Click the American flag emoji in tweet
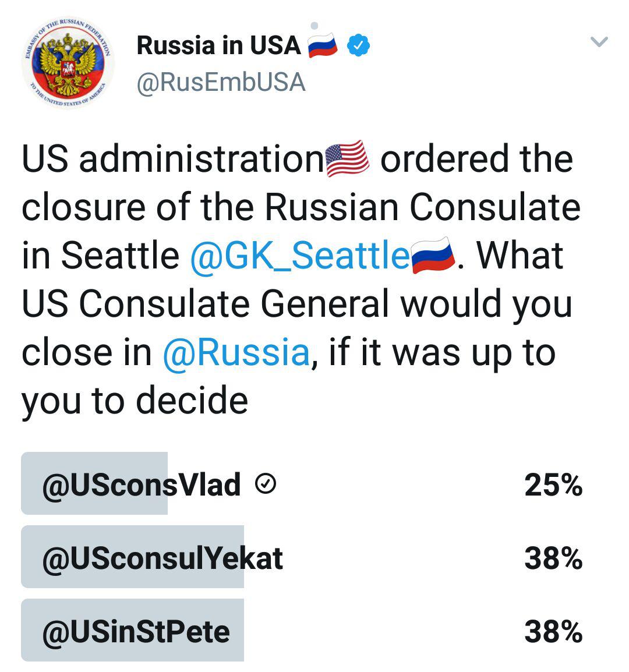Screen dimensions: 629x672 click(x=347, y=158)
